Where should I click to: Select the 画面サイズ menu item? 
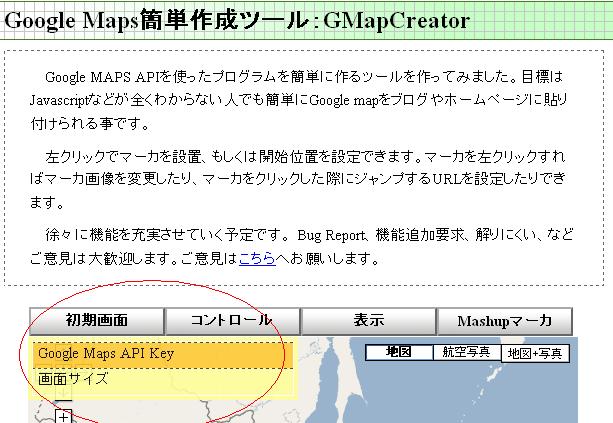(x=163, y=380)
